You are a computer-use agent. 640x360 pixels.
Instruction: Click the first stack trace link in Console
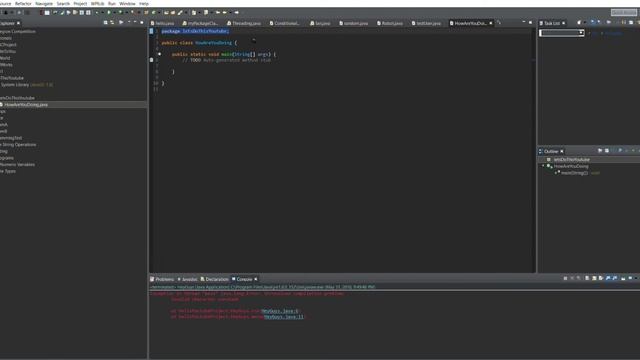pyautogui.click(x=280, y=311)
